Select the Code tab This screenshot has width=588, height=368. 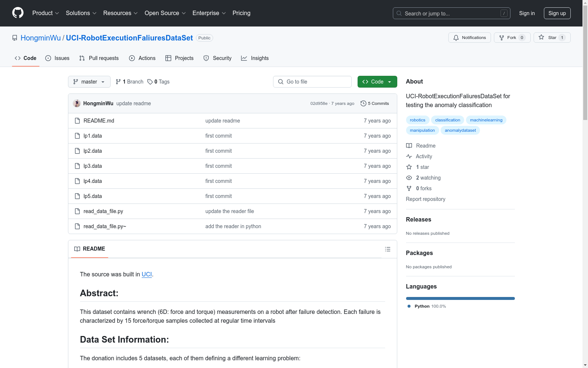click(26, 58)
